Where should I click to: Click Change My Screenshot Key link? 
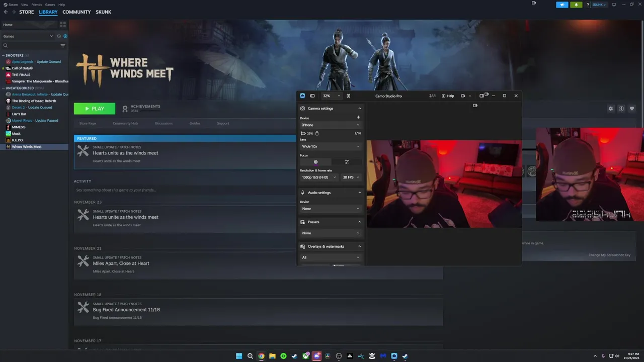609,255
